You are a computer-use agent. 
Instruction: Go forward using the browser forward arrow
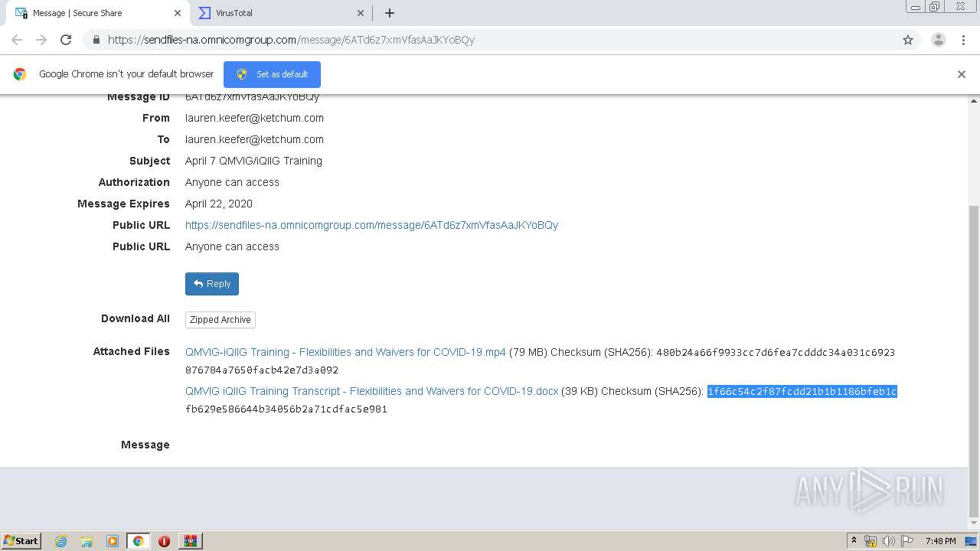(41, 40)
